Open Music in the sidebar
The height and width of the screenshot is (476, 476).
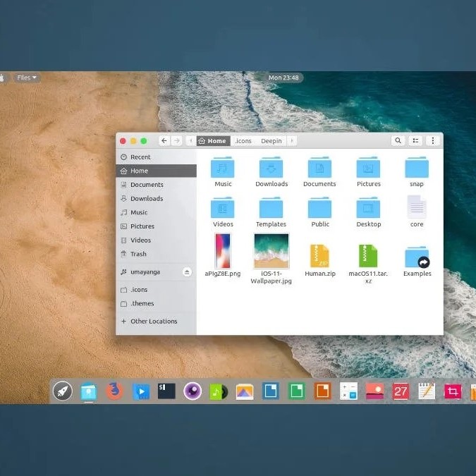pyautogui.click(x=156, y=212)
